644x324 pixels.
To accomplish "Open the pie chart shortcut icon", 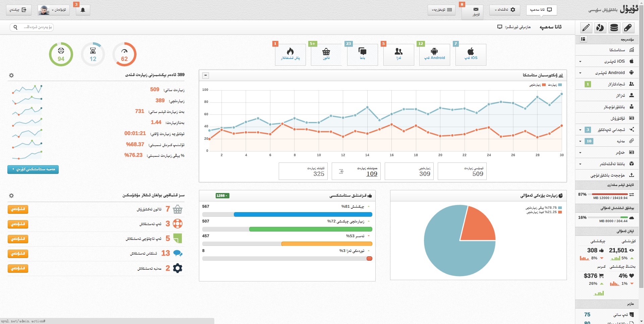I will (x=600, y=27).
